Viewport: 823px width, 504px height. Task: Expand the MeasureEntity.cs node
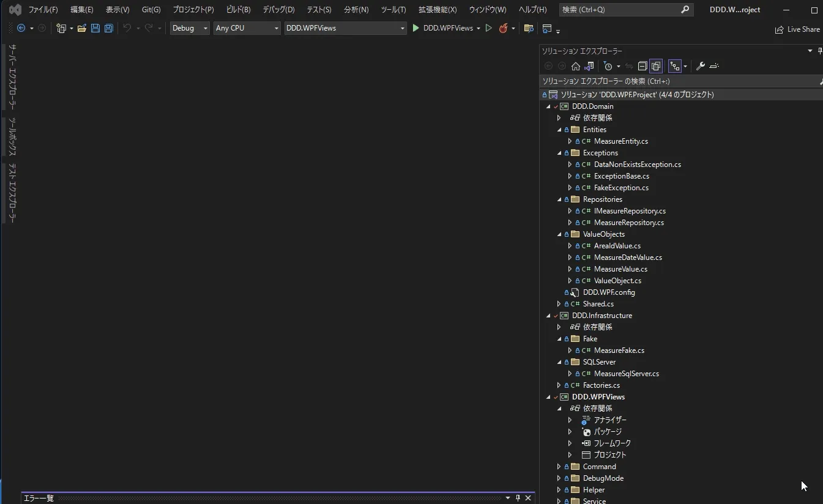coord(570,141)
